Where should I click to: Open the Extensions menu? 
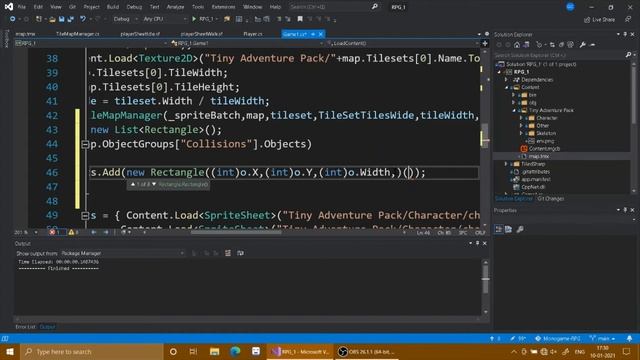(x=223, y=7)
